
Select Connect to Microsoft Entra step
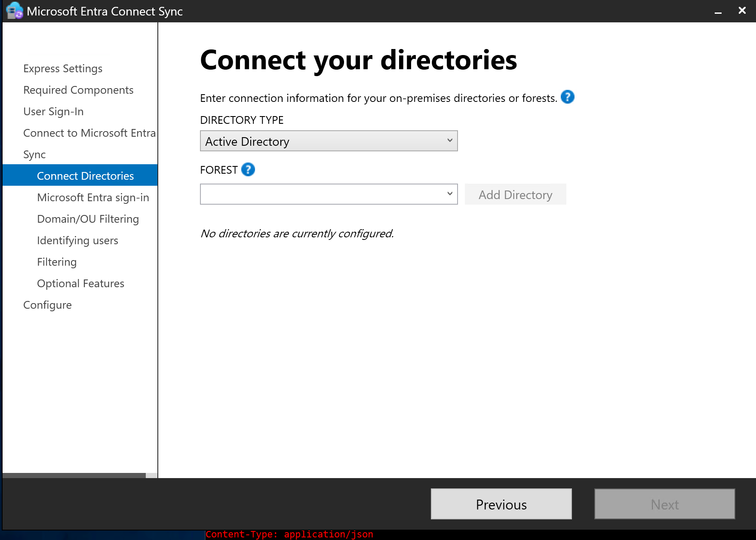pos(89,133)
